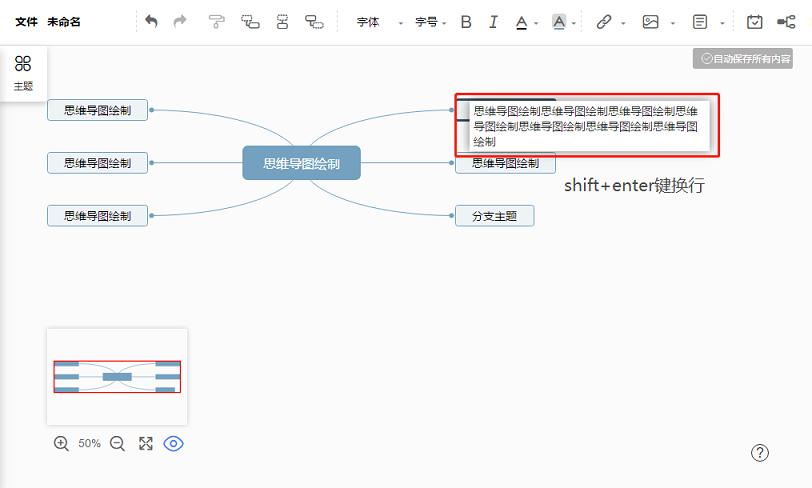The width and height of the screenshot is (812, 488).
Task: Apply the font color A icon
Action: [x=521, y=22]
